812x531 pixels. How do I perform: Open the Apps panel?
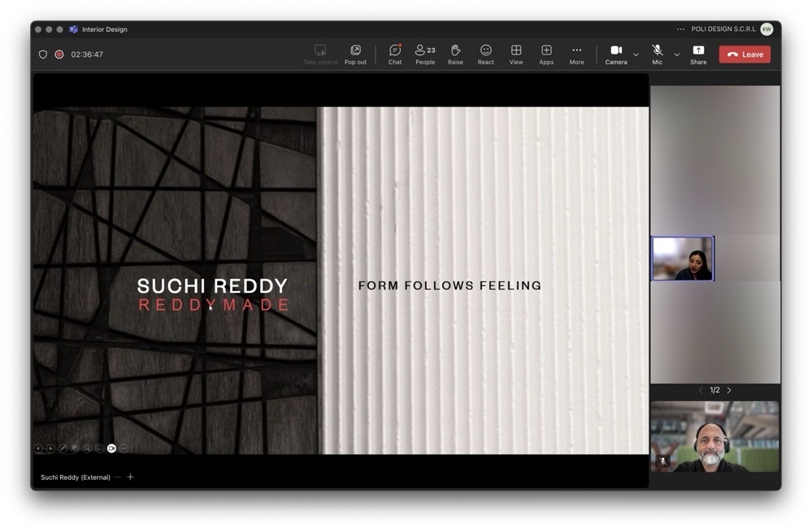pyautogui.click(x=546, y=54)
